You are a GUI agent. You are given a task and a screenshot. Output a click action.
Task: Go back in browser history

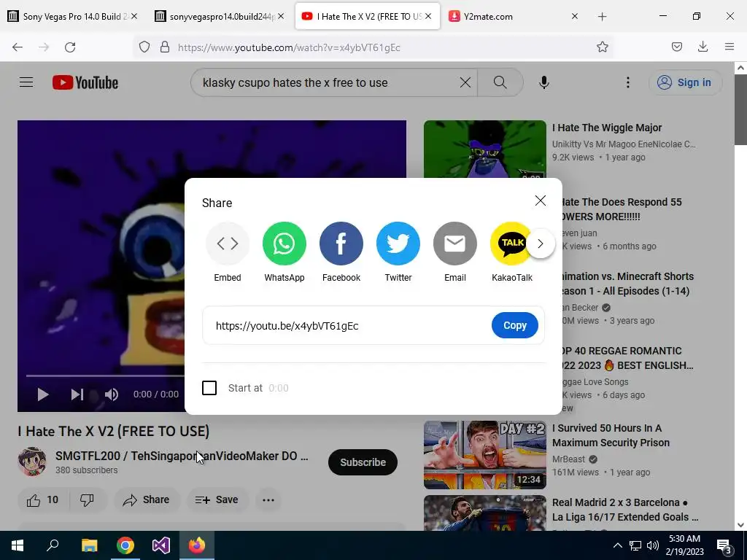pos(18,47)
